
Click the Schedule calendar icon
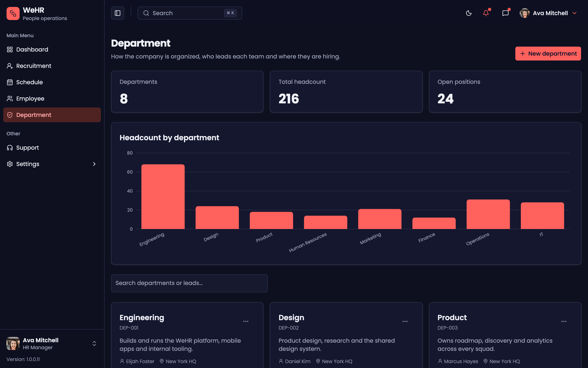(10, 82)
